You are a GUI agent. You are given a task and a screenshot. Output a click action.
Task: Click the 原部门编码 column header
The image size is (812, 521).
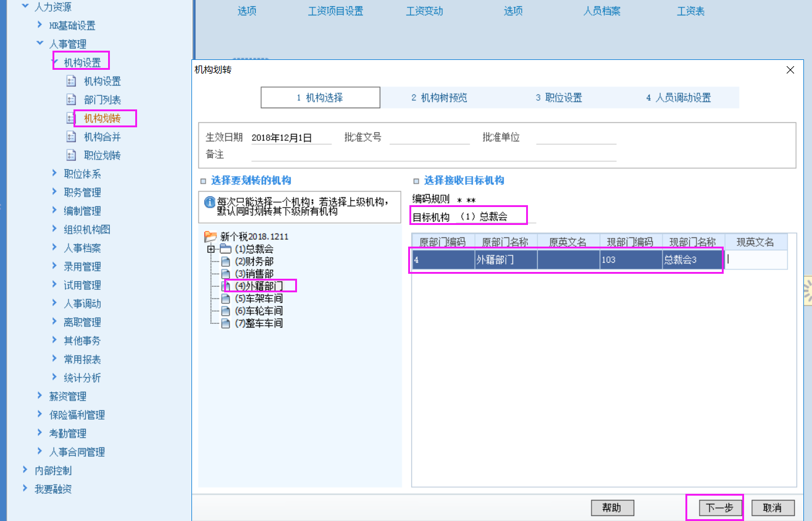click(443, 242)
